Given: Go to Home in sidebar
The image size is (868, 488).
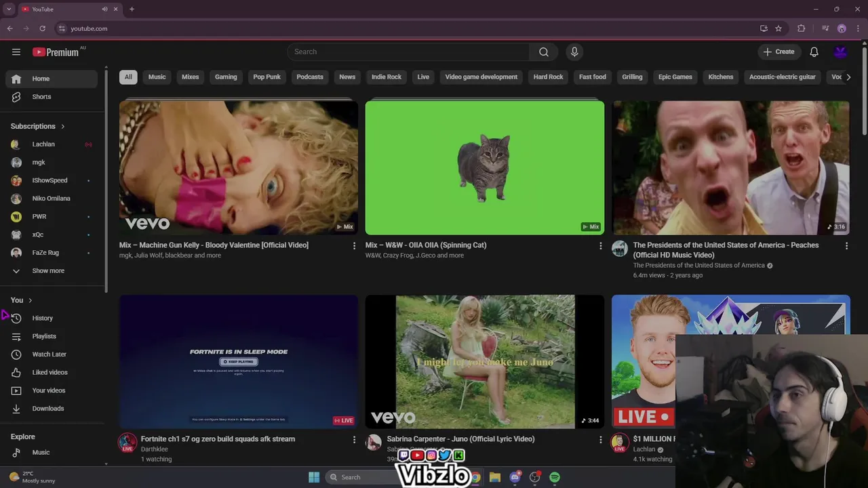Looking at the screenshot, I should tap(52, 79).
